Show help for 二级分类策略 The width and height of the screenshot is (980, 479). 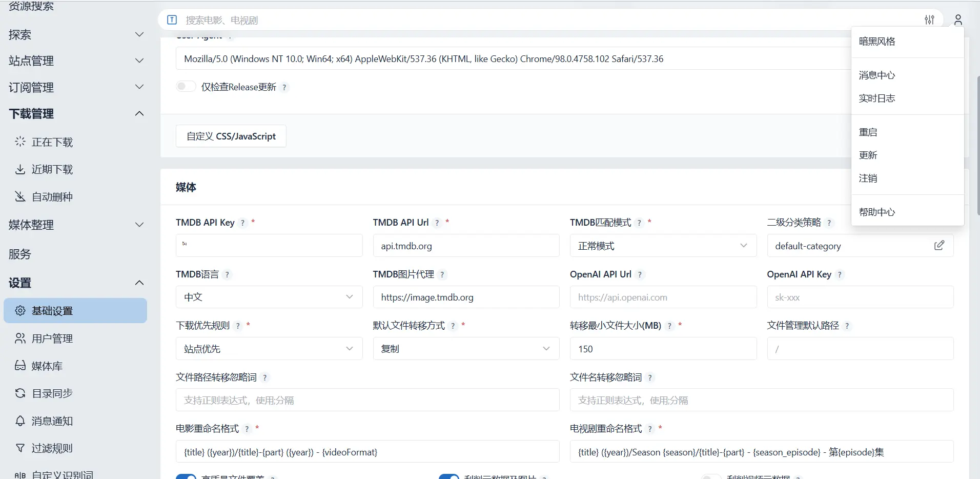829,223
